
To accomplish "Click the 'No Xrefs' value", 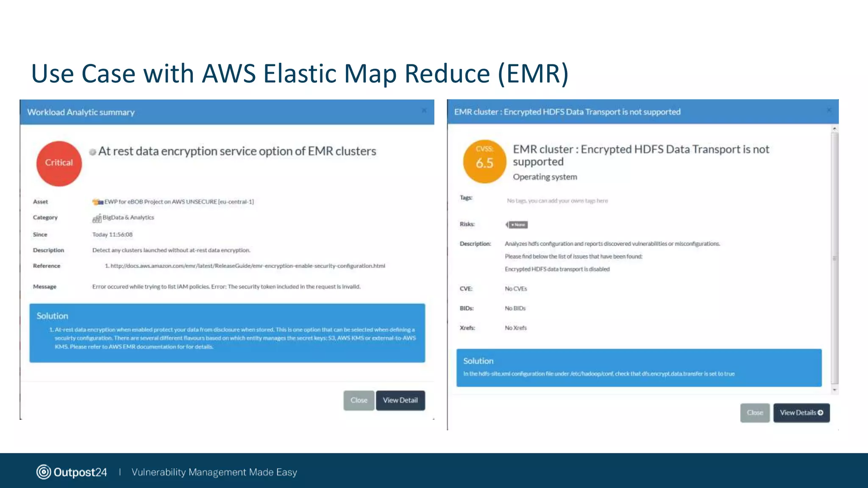I will pyautogui.click(x=515, y=328).
